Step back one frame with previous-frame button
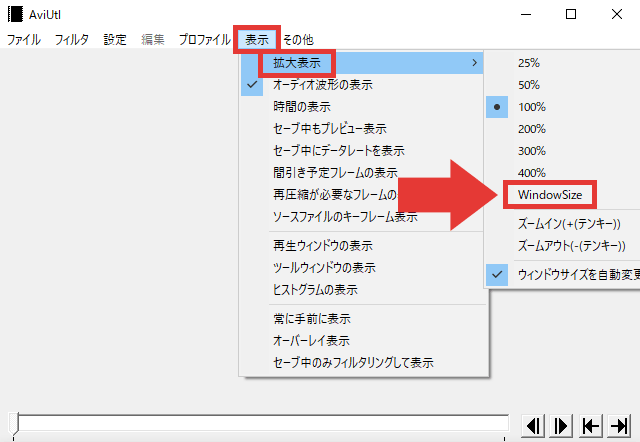The width and height of the screenshot is (640, 442). point(533,426)
